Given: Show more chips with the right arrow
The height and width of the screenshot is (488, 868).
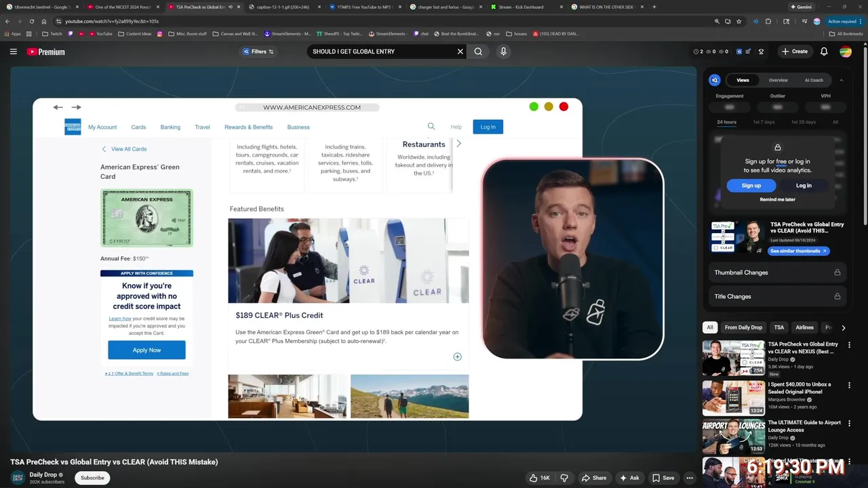Looking at the screenshot, I should pyautogui.click(x=843, y=327).
